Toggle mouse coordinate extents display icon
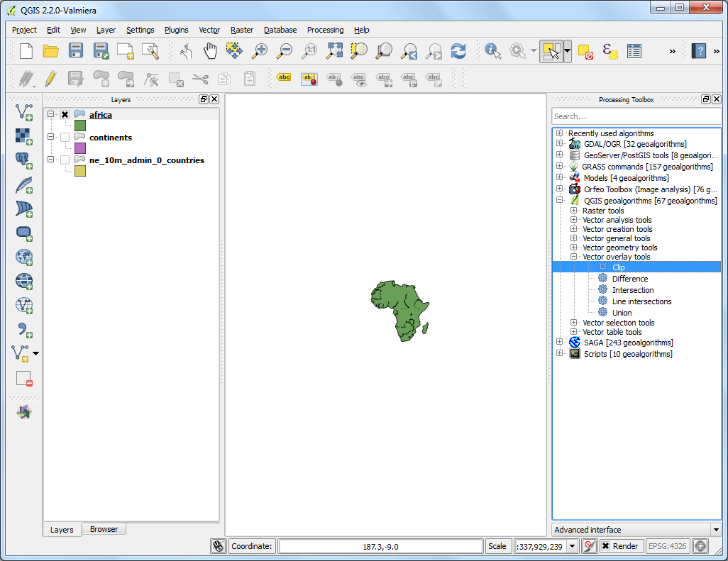 pos(219,546)
